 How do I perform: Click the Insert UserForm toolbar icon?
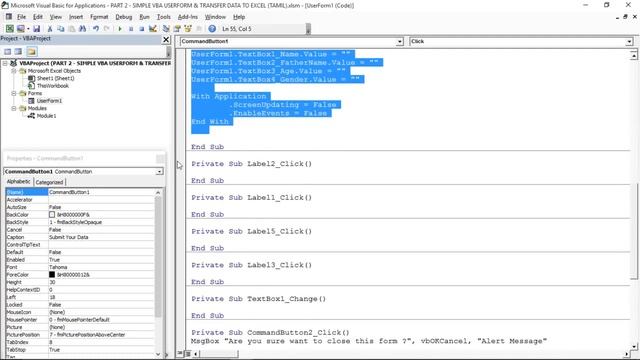(x=20, y=29)
